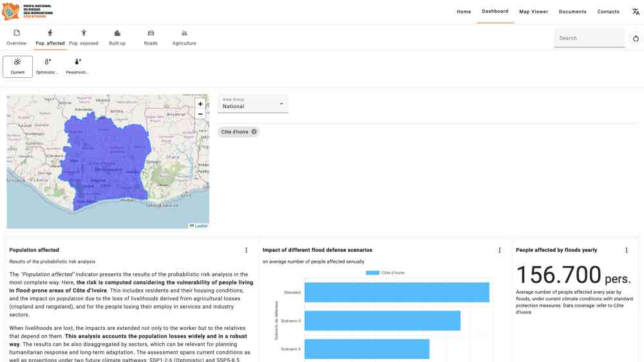Click the Standard bar in chart

(x=397, y=292)
